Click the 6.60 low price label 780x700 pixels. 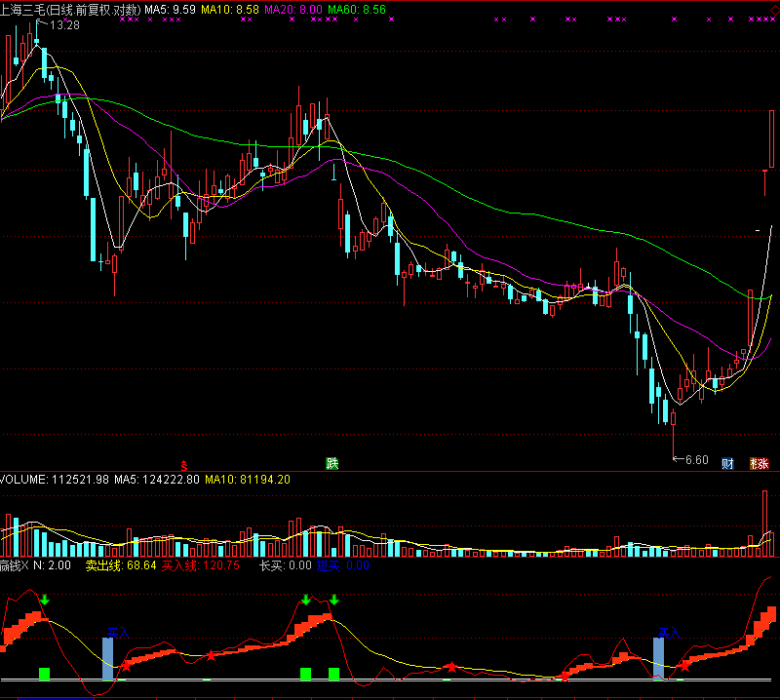click(696, 459)
